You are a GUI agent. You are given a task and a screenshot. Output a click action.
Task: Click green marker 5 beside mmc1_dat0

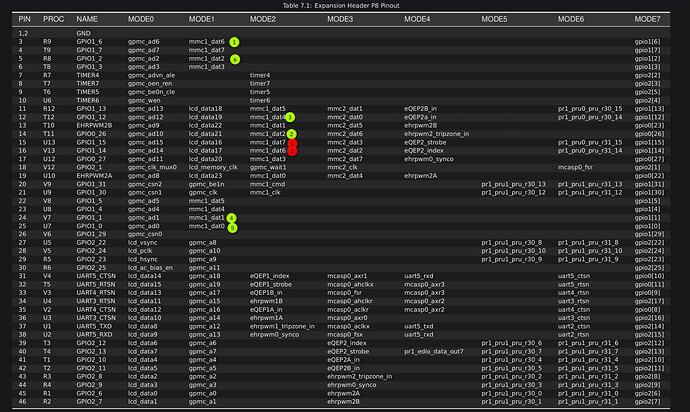click(x=232, y=228)
